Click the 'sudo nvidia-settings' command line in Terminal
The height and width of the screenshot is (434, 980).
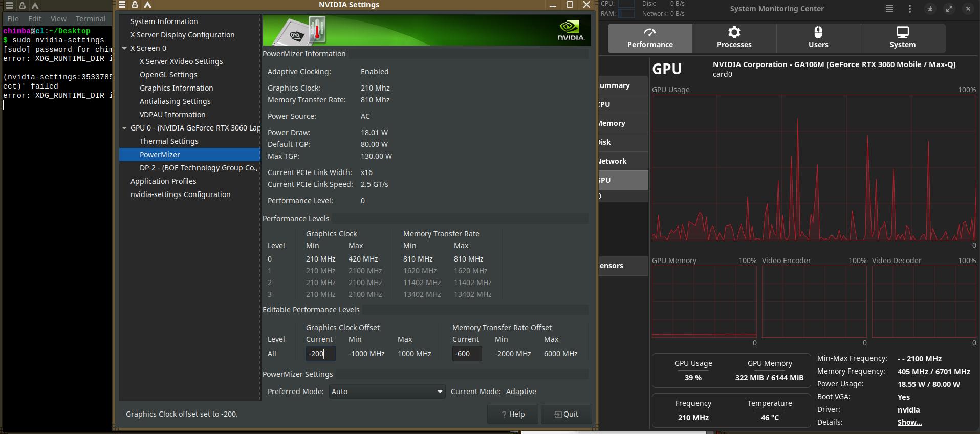point(58,40)
